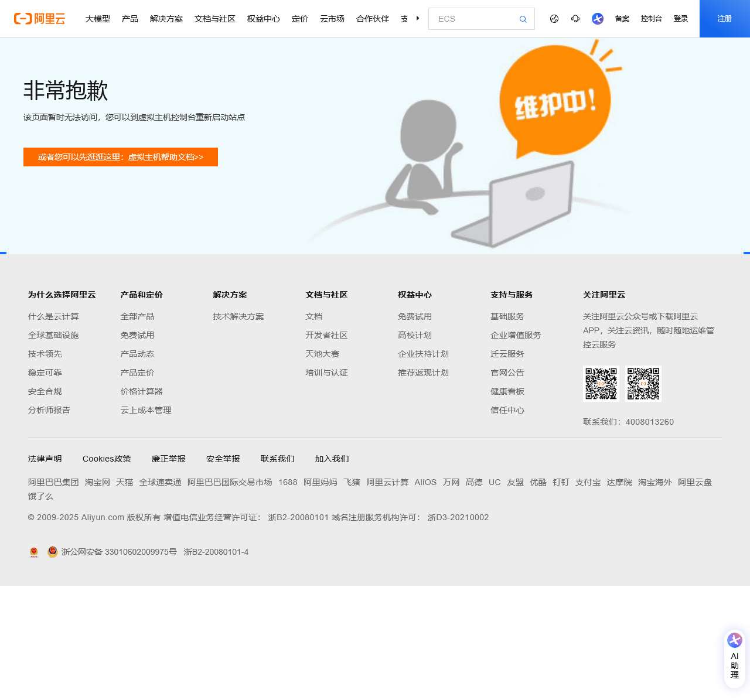750x700 pixels.
Task: Click 浙B2-20080101-4 license link
Action: pos(216,552)
